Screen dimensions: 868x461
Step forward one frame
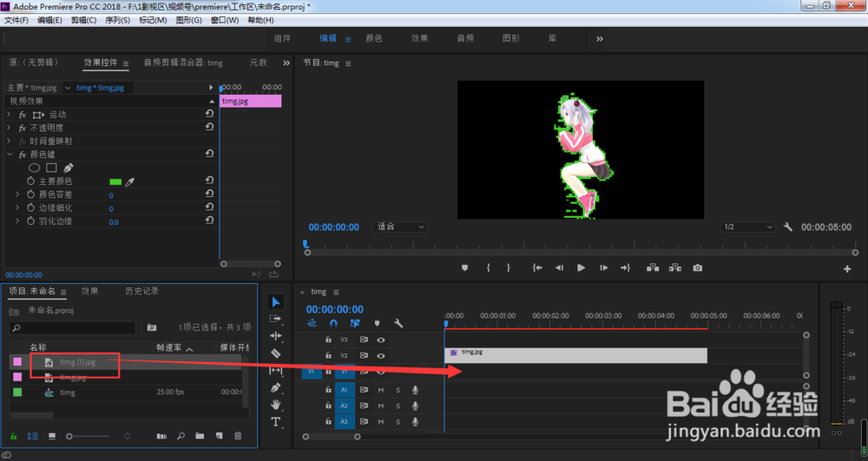603,268
